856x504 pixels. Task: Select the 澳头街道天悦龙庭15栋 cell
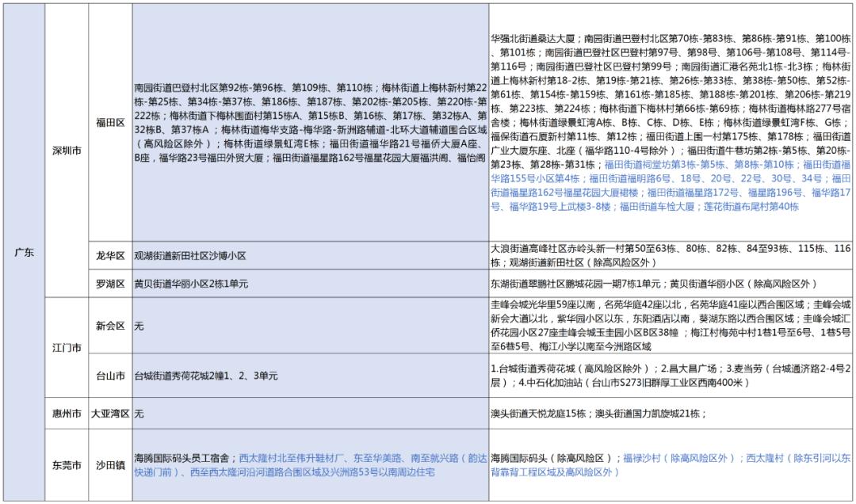pos(671,414)
